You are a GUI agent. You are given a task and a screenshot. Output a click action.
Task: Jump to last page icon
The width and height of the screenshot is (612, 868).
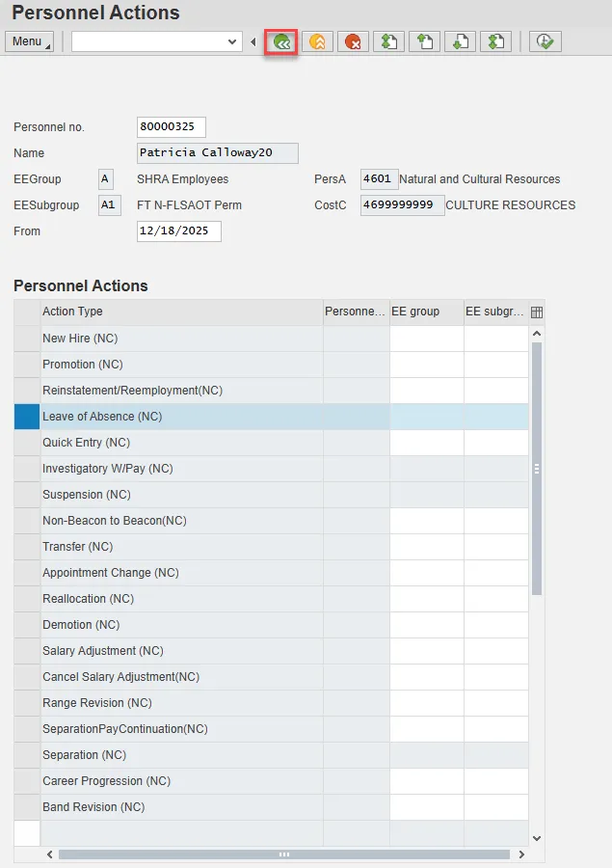pos(495,41)
